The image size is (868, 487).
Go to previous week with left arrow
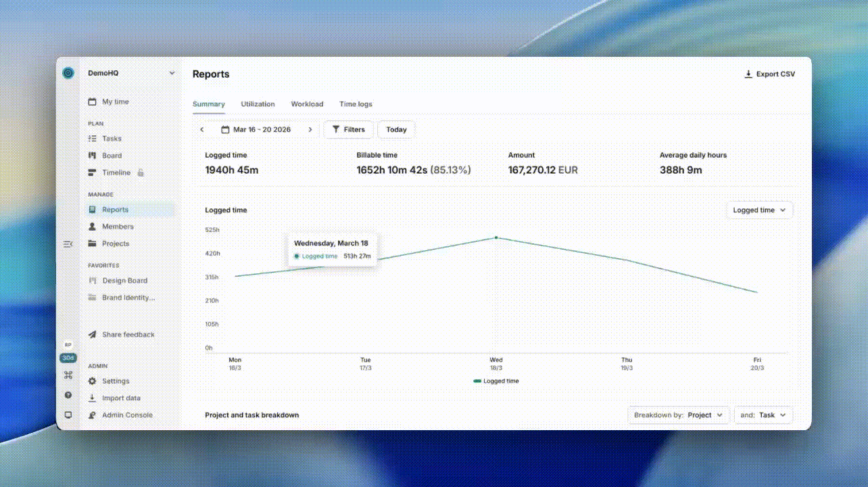(201, 130)
